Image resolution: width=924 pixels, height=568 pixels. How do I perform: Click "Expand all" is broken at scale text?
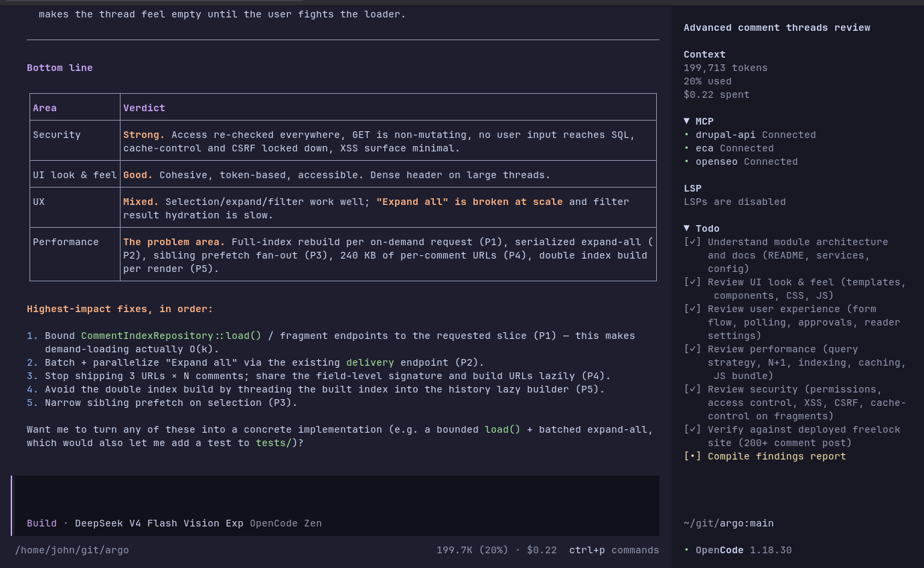pyautogui.click(x=469, y=202)
